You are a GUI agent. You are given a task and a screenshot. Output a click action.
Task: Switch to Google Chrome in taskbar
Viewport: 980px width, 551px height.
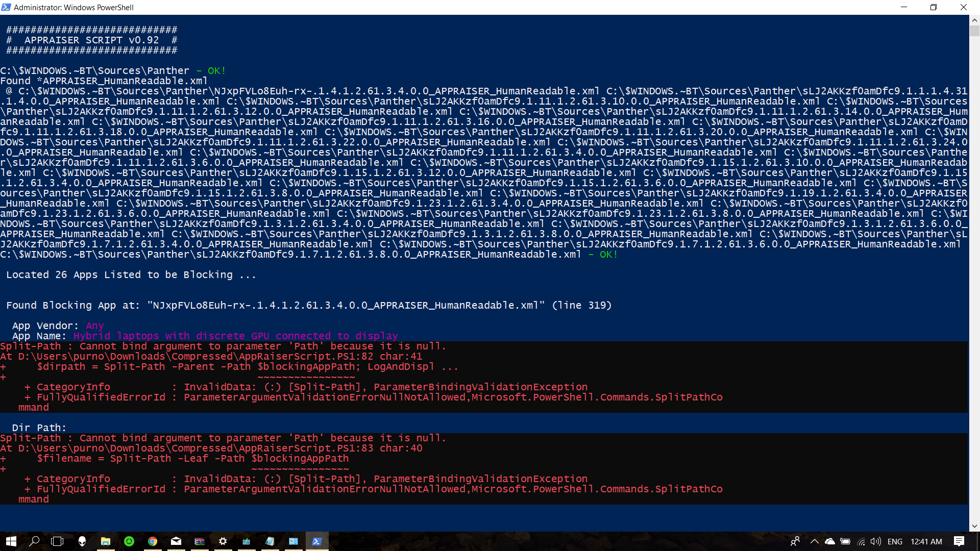[153, 541]
